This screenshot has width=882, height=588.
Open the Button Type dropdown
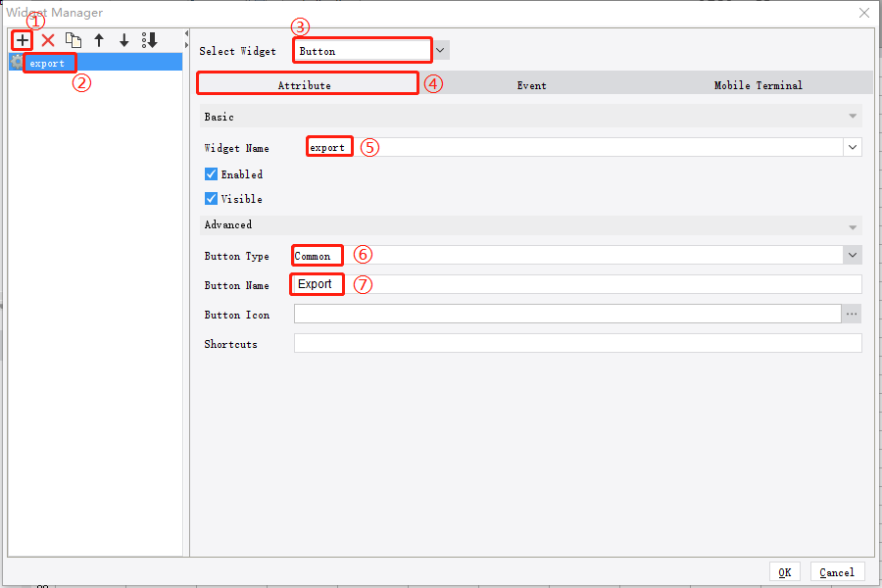click(852, 255)
